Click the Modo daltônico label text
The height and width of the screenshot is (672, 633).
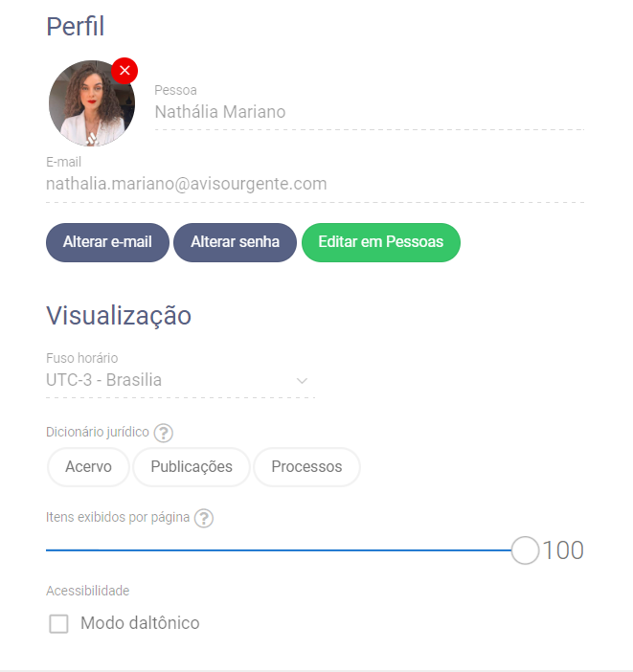[140, 623]
